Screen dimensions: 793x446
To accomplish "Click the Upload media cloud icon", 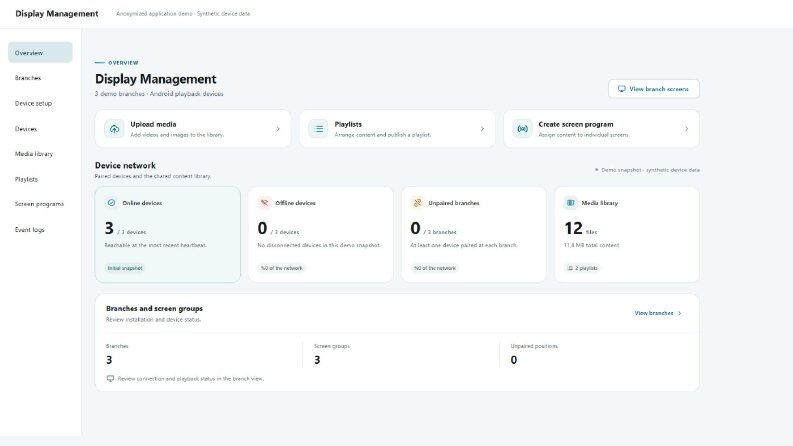I will (x=114, y=129).
